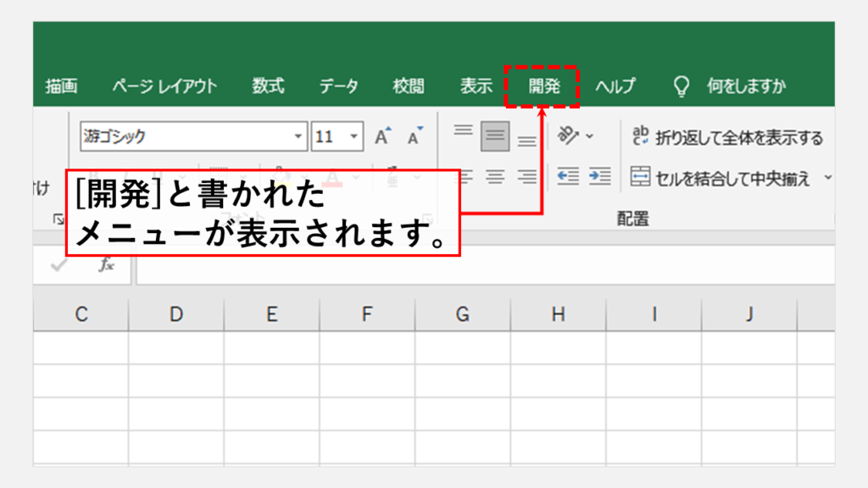This screenshot has height=488, width=868.
Task: Click the insert function fx icon
Action: (106, 265)
